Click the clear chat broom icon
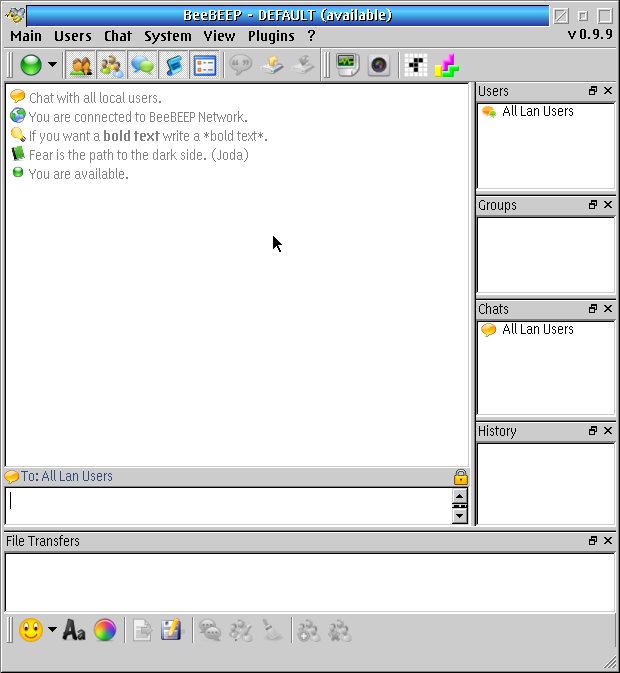This screenshot has height=673, width=620. [272, 631]
